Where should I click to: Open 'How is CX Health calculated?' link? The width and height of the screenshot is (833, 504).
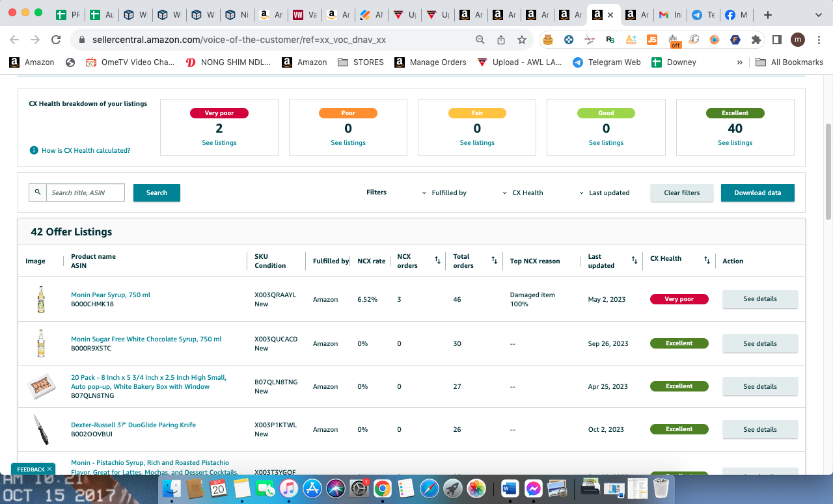point(86,150)
